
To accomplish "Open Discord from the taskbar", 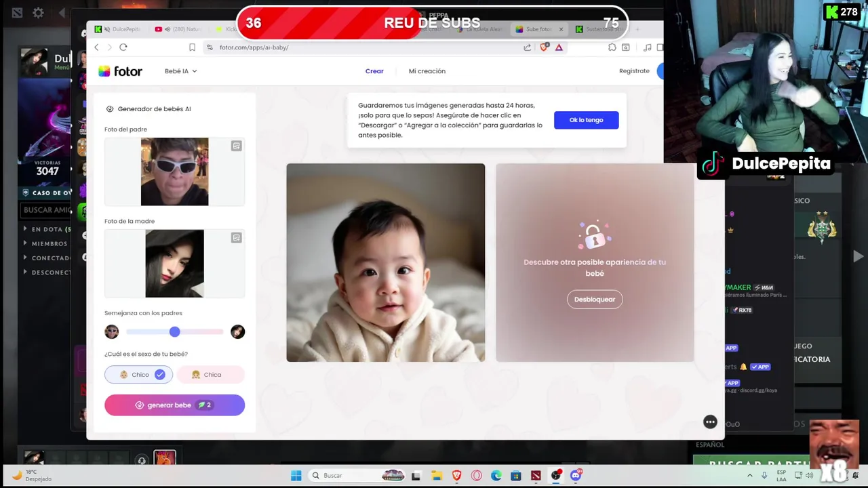I will pos(576,476).
